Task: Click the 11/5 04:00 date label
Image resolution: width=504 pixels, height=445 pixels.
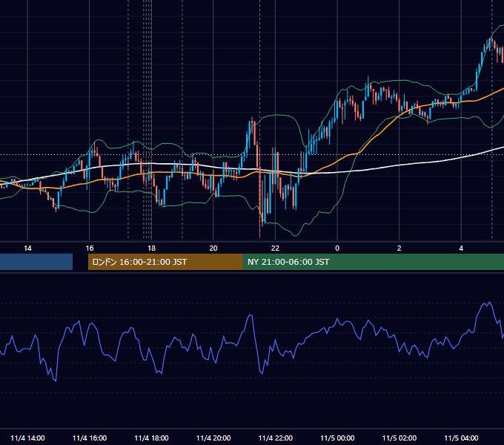Action: (461, 438)
